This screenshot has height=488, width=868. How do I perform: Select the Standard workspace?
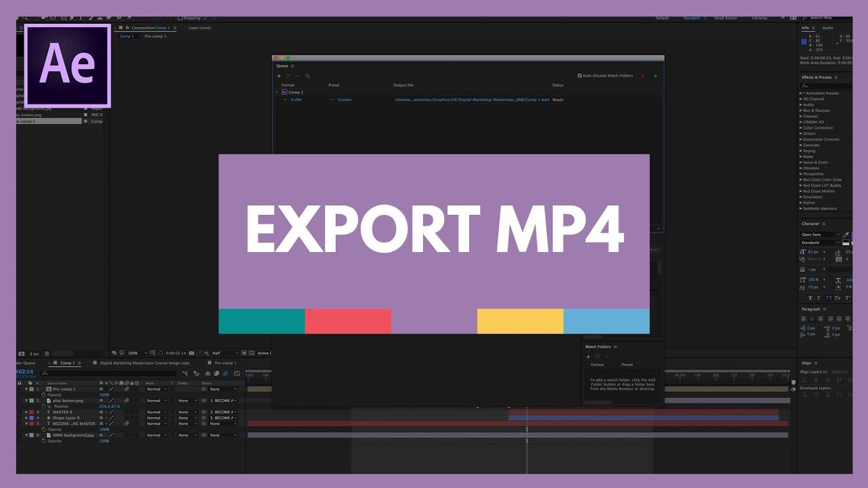click(691, 18)
